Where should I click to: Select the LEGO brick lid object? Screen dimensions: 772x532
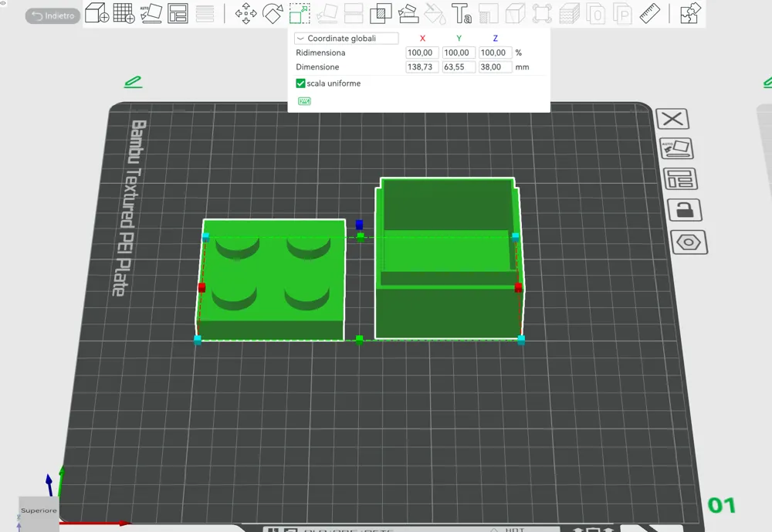coord(273,280)
